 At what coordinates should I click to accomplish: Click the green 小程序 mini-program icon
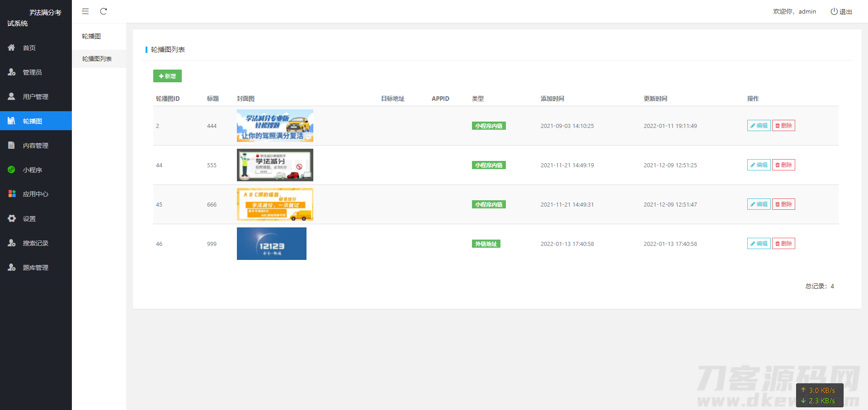click(12, 170)
